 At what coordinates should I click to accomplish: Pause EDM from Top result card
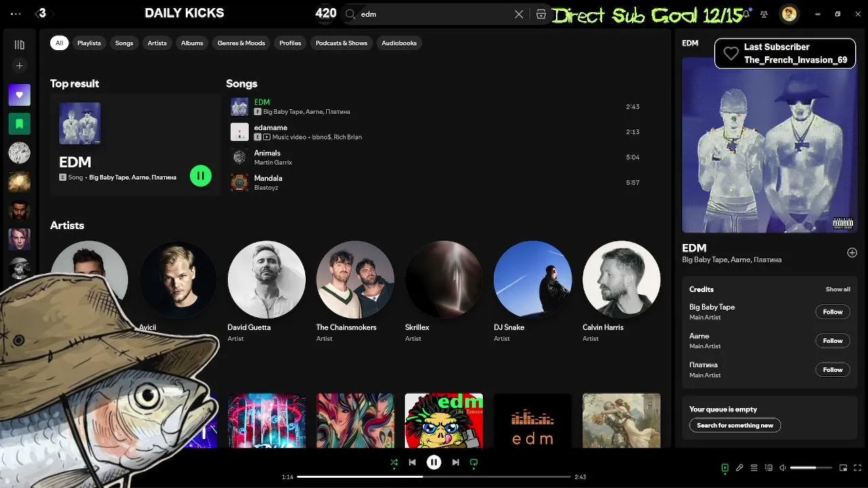click(201, 176)
